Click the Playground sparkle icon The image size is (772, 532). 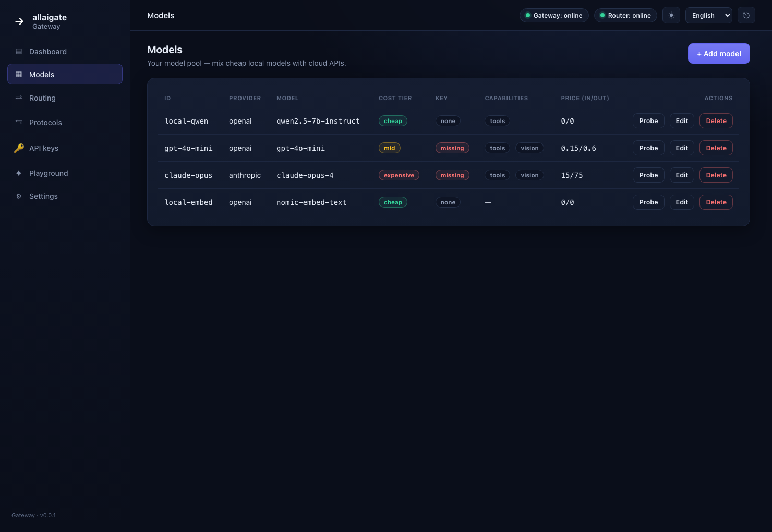[19, 173]
